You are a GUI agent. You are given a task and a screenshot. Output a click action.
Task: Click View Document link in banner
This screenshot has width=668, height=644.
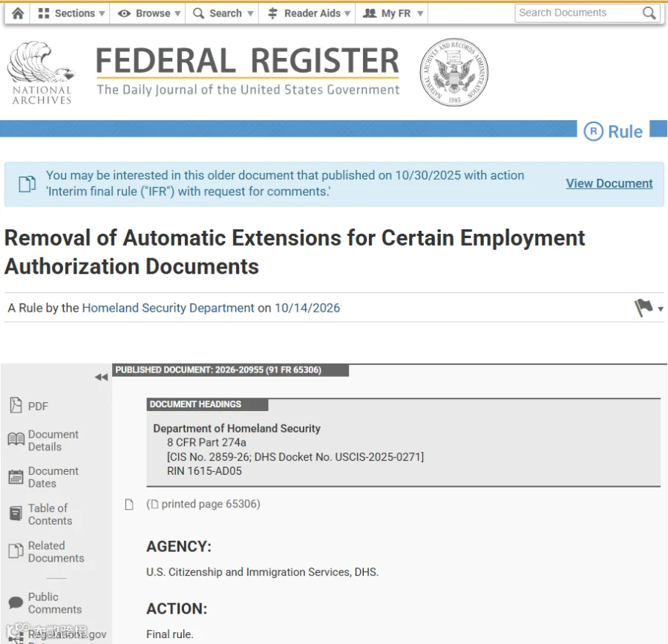point(609,183)
